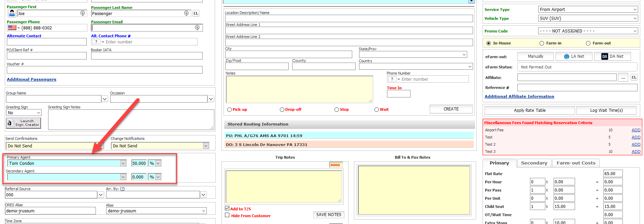Open the Additional Affiliate Information link
644x224 pixels.
point(519,96)
